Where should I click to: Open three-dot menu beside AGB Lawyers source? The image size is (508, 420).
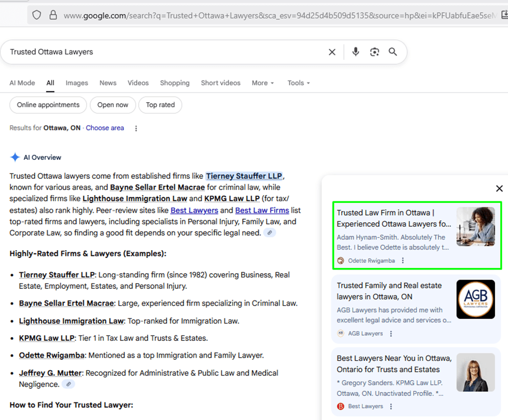pos(391,333)
